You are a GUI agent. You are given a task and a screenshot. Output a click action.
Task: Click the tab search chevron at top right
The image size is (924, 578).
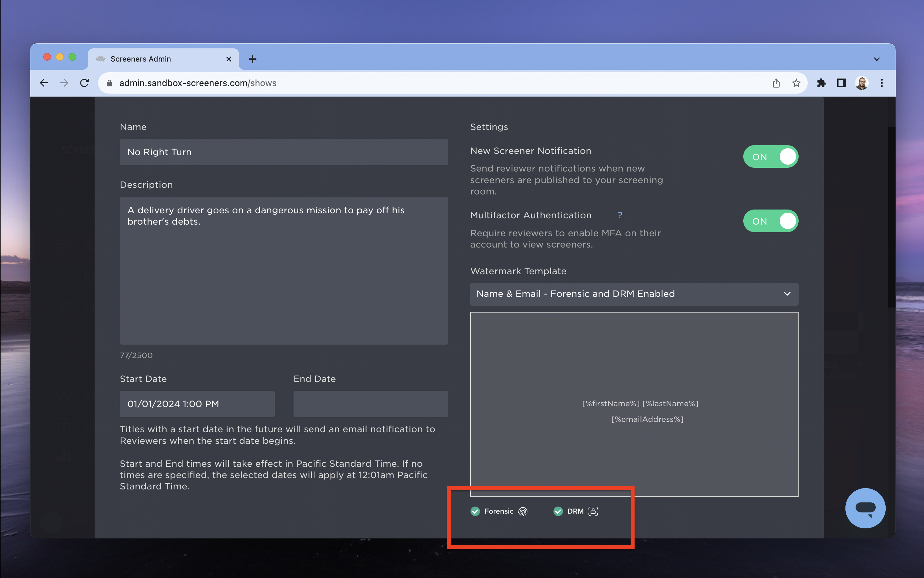[x=876, y=59]
